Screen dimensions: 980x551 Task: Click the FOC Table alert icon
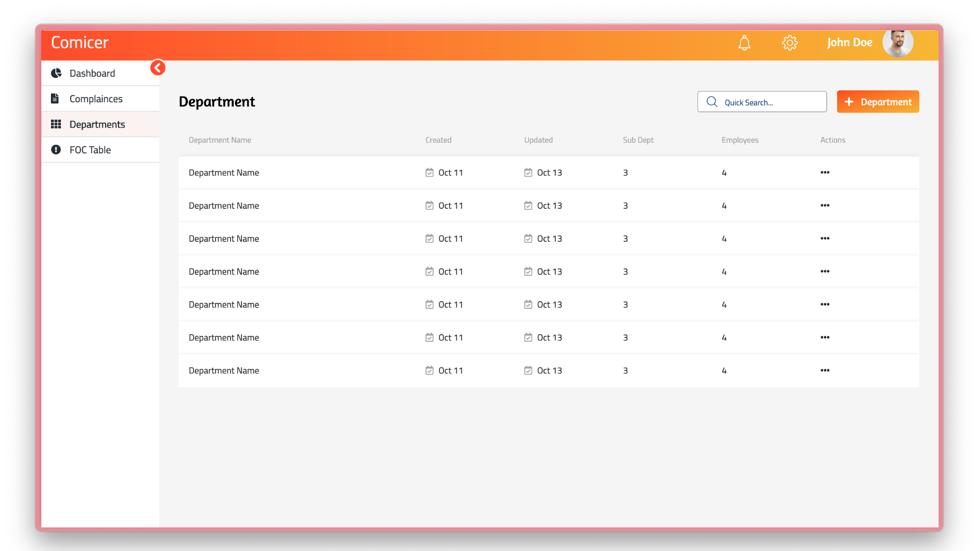[x=56, y=149]
